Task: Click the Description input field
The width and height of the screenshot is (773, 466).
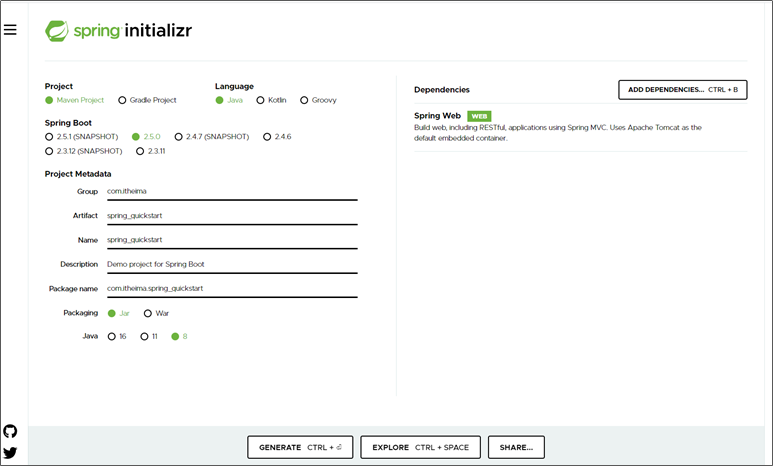Action: coord(232,264)
